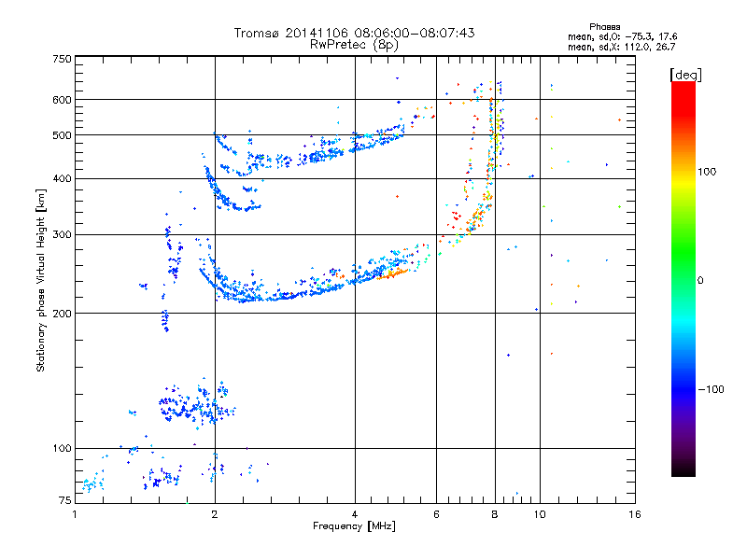Click the x-axis tick label '4'
Viewport: 747px width, 560px height.
click(355, 514)
